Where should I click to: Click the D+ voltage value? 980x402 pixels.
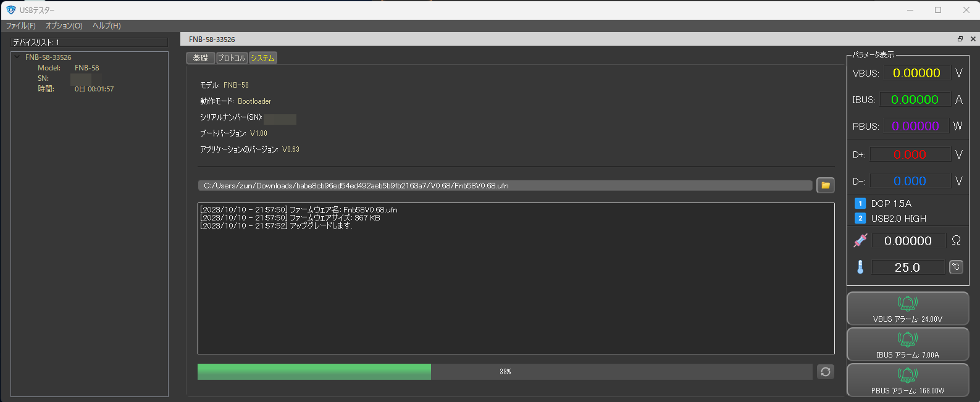tap(910, 154)
